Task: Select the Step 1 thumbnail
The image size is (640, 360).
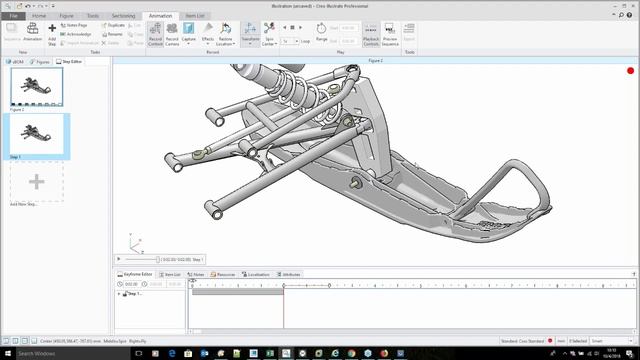Action: [37, 134]
